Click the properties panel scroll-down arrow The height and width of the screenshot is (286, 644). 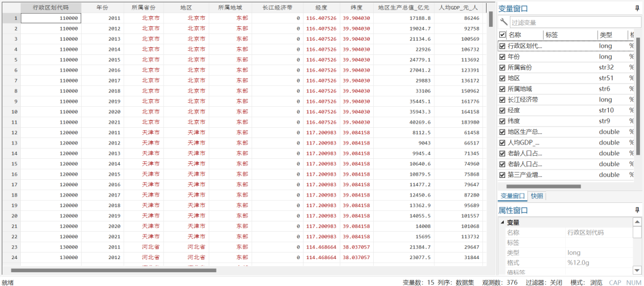[637, 270]
